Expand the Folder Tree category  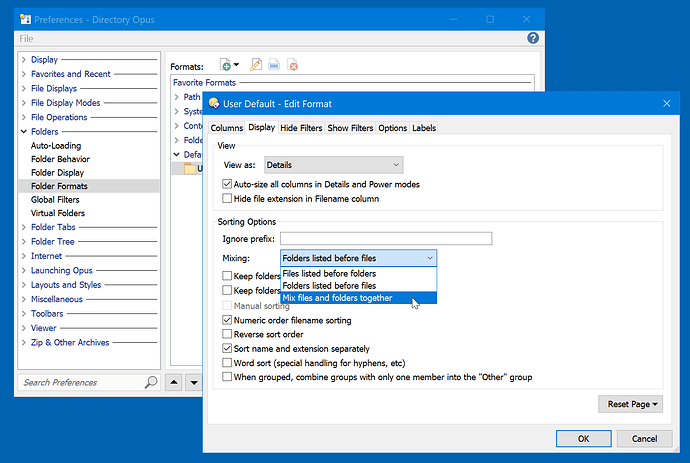[24, 241]
